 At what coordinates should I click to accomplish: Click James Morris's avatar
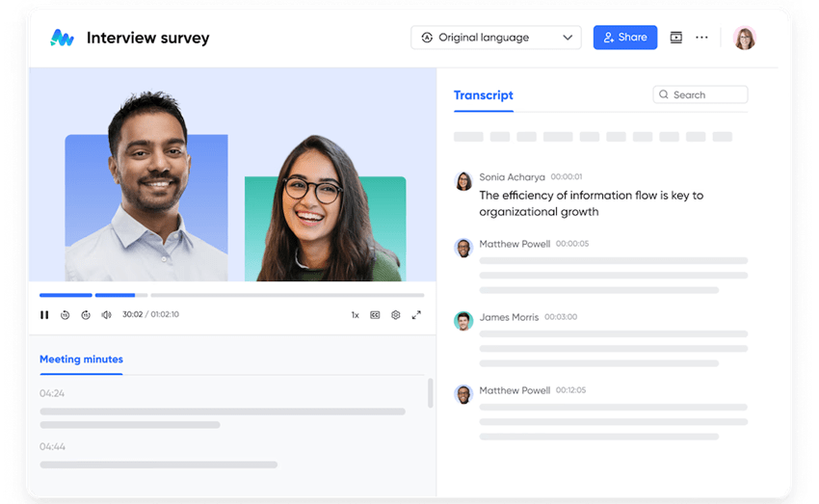[463, 321]
